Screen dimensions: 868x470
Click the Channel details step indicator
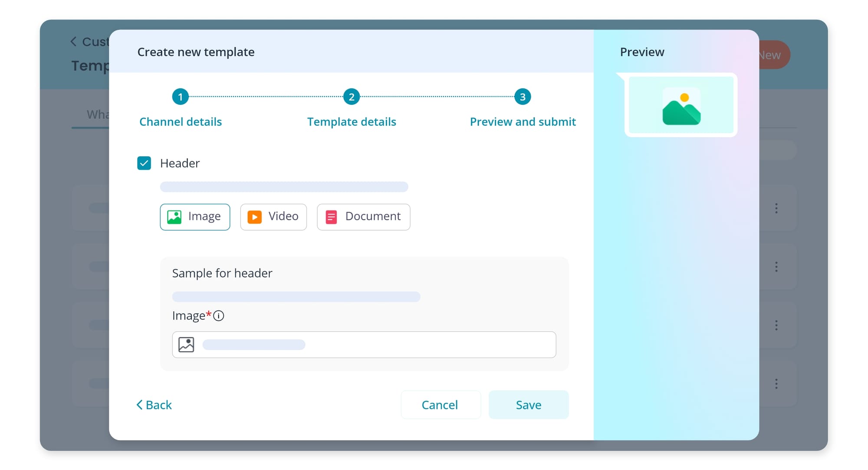[x=181, y=97]
